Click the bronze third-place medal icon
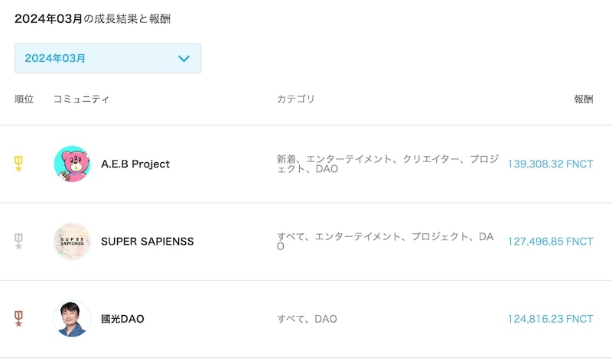 click(x=18, y=319)
